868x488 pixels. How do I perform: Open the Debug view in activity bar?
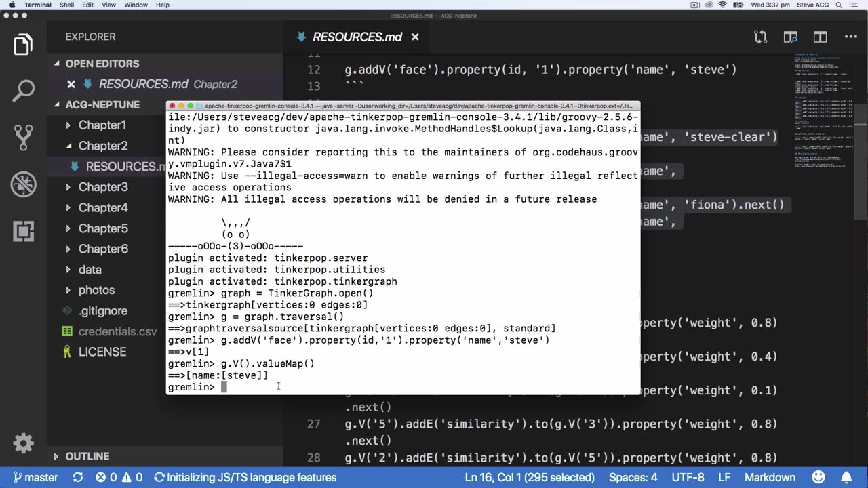tap(23, 184)
